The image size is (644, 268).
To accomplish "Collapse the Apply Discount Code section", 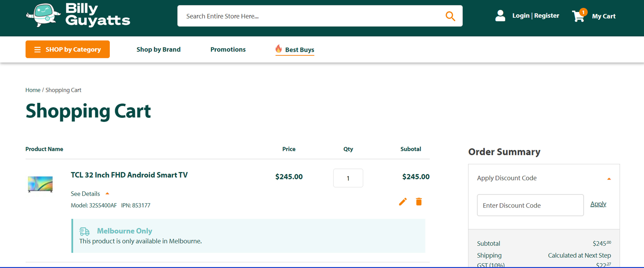I will click(x=609, y=179).
